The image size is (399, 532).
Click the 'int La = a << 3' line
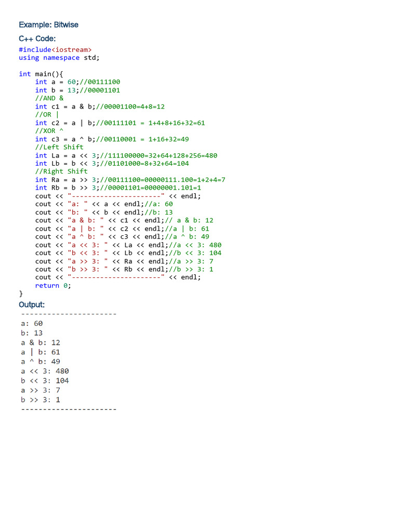(126, 155)
